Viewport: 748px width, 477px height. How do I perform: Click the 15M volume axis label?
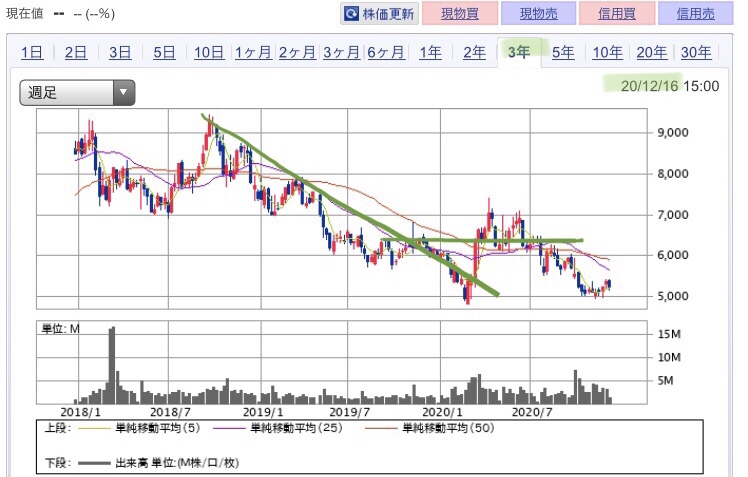point(669,334)
